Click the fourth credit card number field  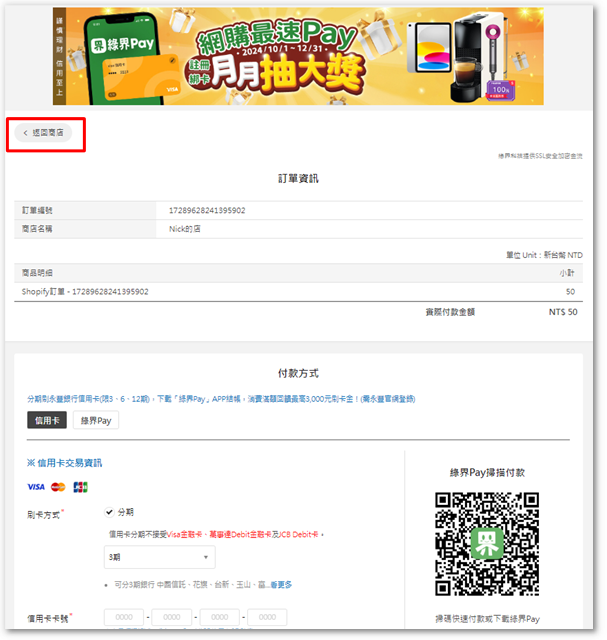point(267,618)
